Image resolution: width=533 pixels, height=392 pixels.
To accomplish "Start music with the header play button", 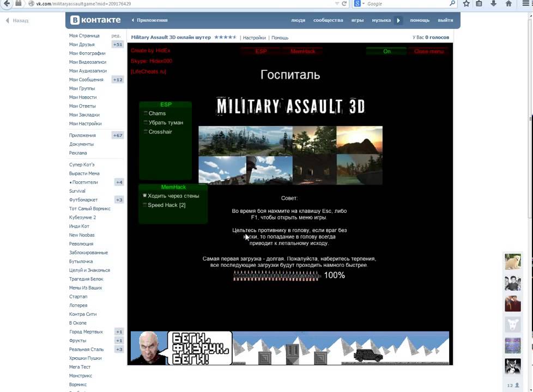I will coord(398,20).
